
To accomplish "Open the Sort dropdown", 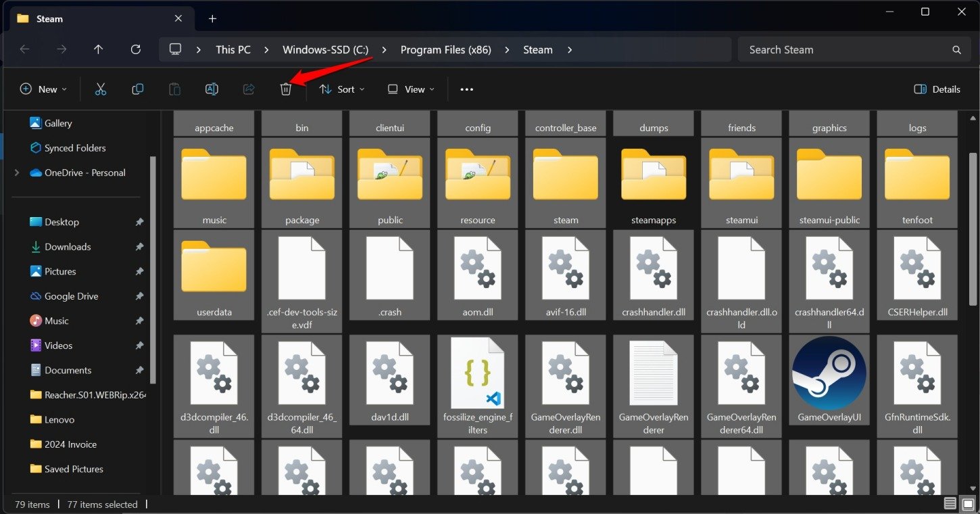I will coord(342,89).
